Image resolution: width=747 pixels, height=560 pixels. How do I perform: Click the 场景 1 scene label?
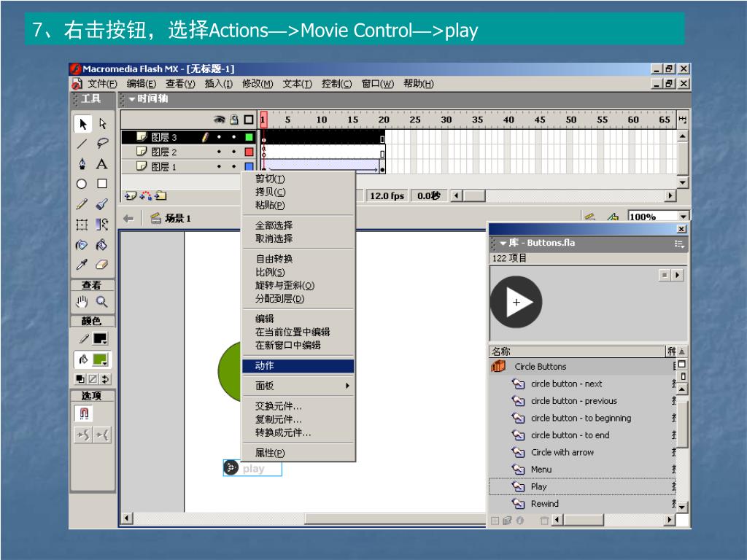(177, 219)
